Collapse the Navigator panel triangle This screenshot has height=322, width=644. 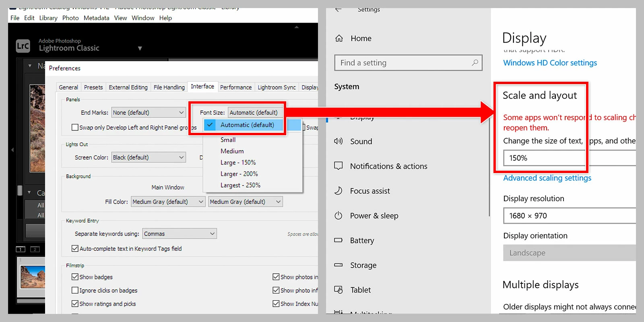[30, 66]
